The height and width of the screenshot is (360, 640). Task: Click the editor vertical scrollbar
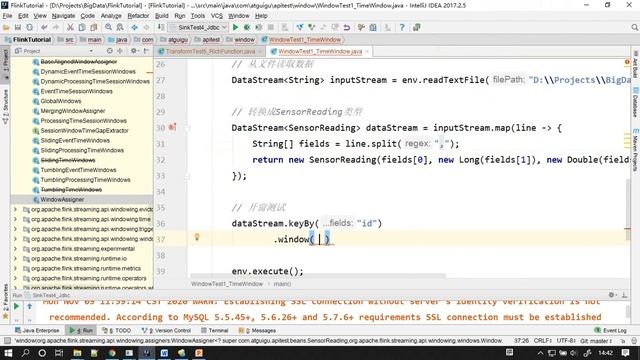pyautogui.click(x=628, y=208)
